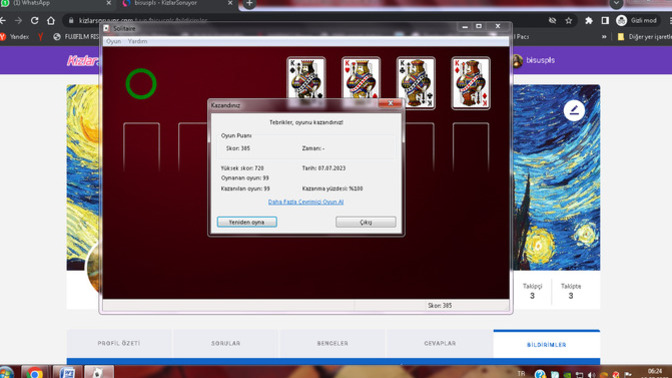Expand the hidden bookmarks chevron

point(604,37)
